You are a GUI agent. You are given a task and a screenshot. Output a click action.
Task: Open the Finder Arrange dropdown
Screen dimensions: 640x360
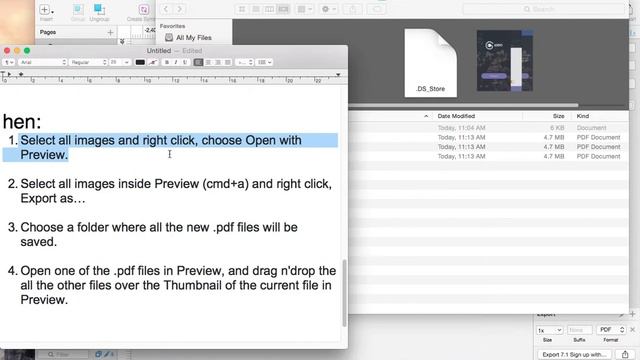304,9
